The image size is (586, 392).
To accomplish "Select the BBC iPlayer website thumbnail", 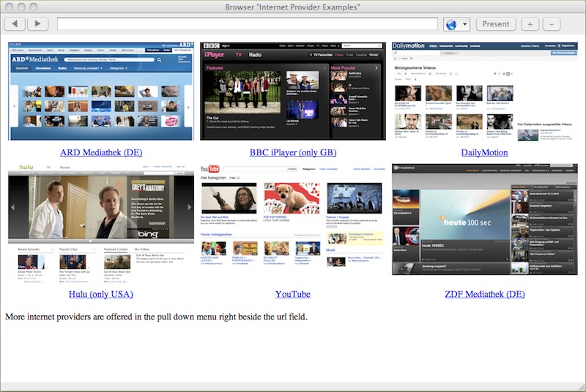I will [x=292, y=91].
